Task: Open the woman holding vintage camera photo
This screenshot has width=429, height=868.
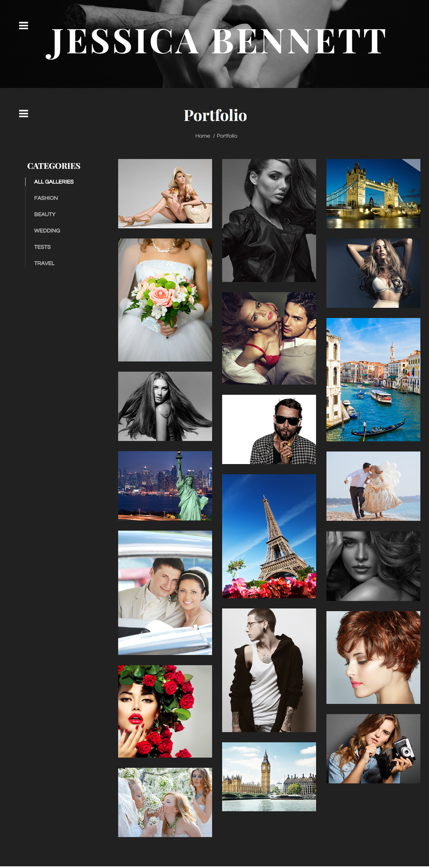Action: click(373, 749)
